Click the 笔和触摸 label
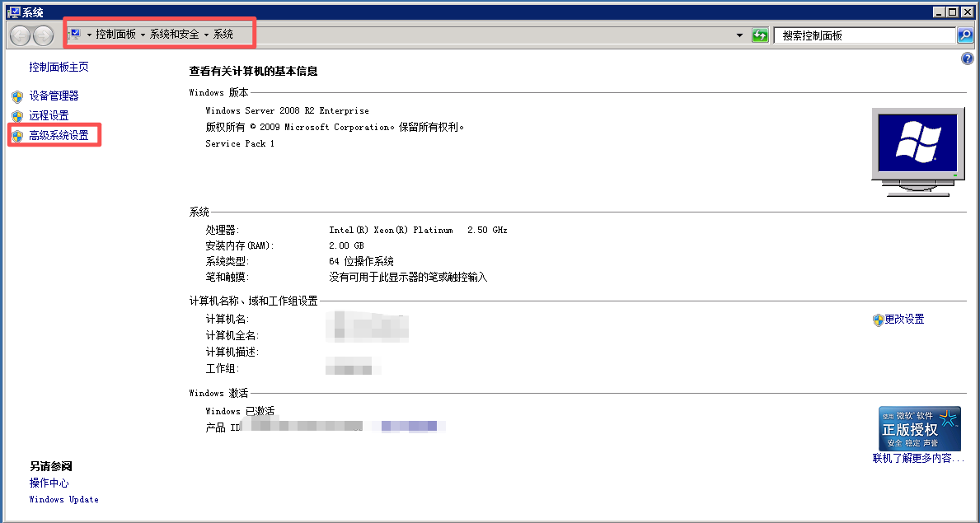This screenshot has height=523, width=980. [x=227, y=277]
